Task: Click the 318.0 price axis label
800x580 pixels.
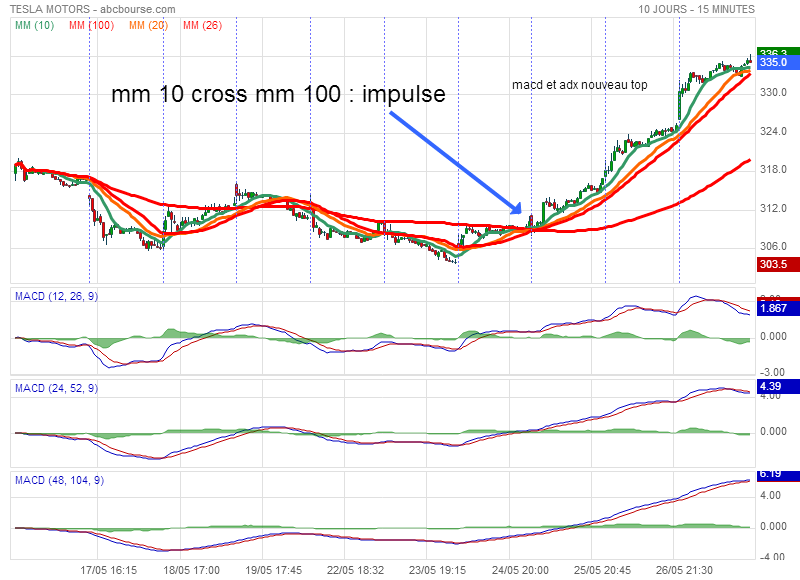Action: [x=773, y=169]
